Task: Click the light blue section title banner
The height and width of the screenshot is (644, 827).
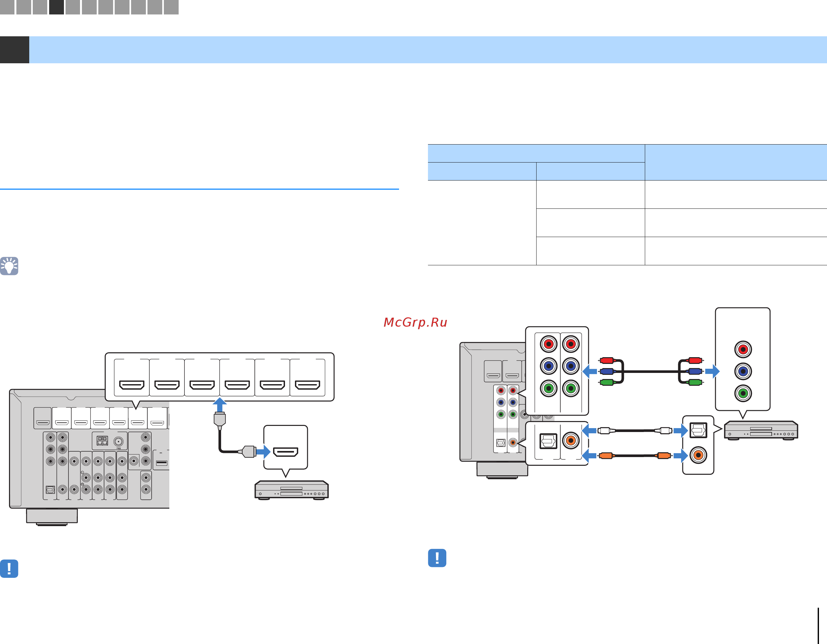Action: [x=428, y=49]
